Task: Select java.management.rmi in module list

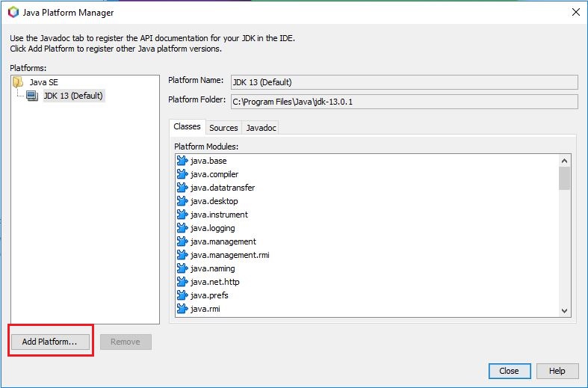Action: coord(229,255)
